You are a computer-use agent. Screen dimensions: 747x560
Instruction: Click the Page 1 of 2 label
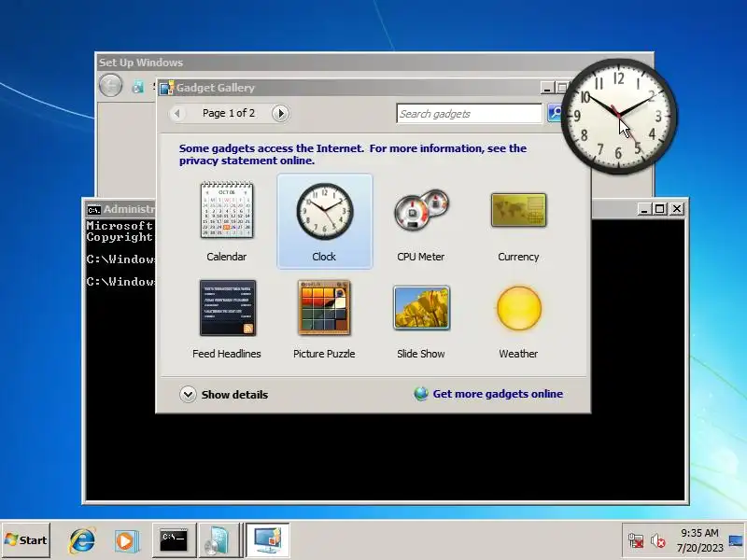pyautogui.click(x=229, y=113)
